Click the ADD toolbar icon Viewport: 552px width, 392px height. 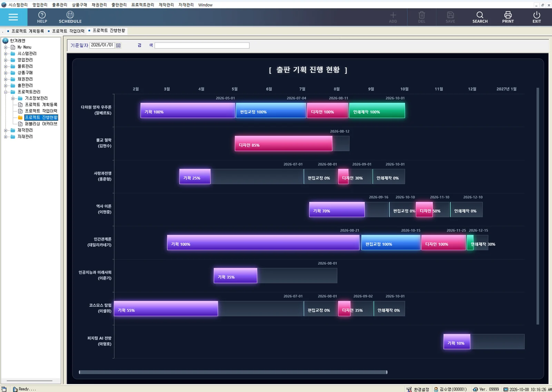click(393, 17)
